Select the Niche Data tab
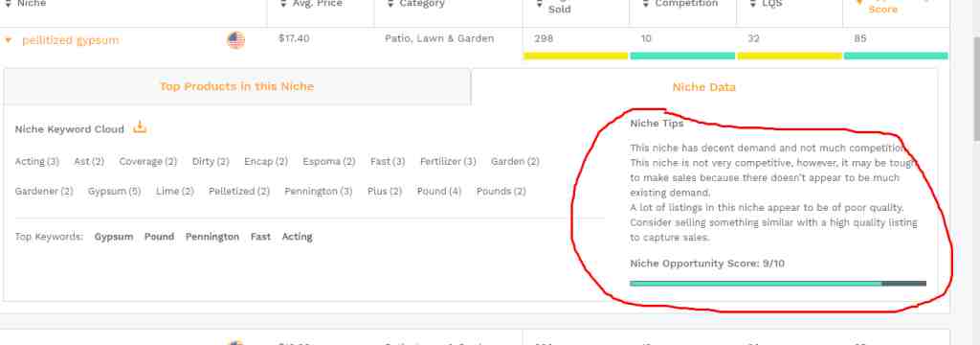 [703, 87]
